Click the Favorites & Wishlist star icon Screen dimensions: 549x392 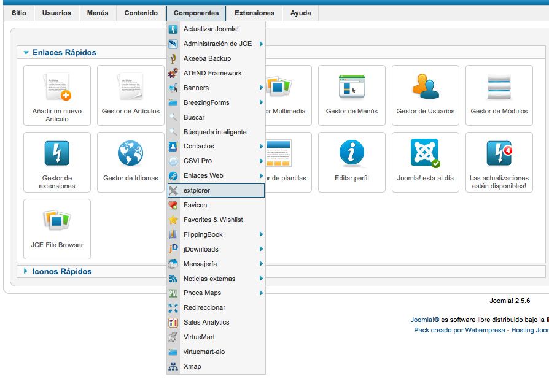click(x=173, y=220)
